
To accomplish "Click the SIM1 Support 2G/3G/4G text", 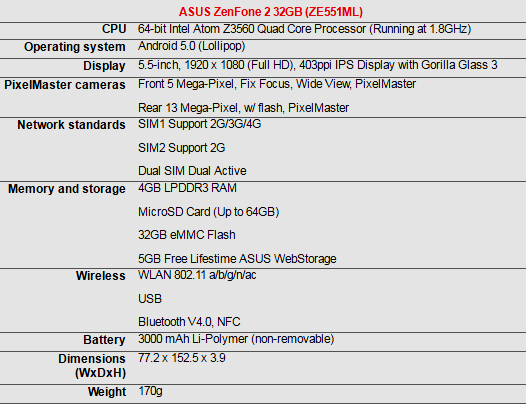I will point(200,124).
